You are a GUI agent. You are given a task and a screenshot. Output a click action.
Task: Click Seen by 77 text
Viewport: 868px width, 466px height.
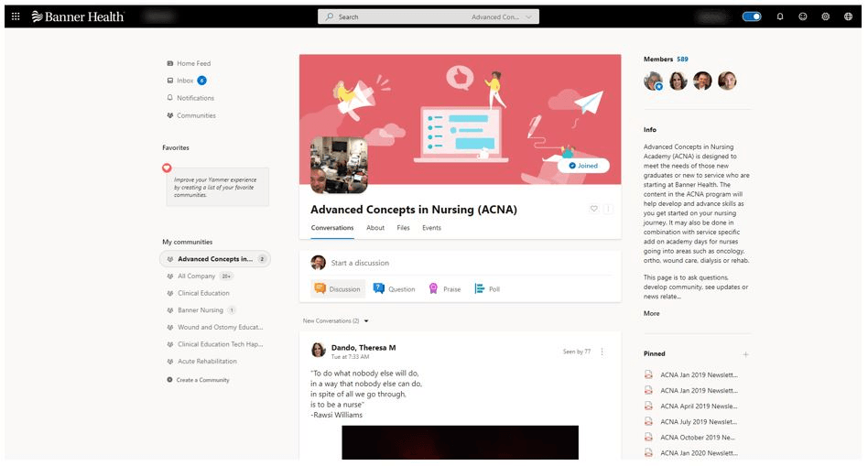(x=577, y=352)
